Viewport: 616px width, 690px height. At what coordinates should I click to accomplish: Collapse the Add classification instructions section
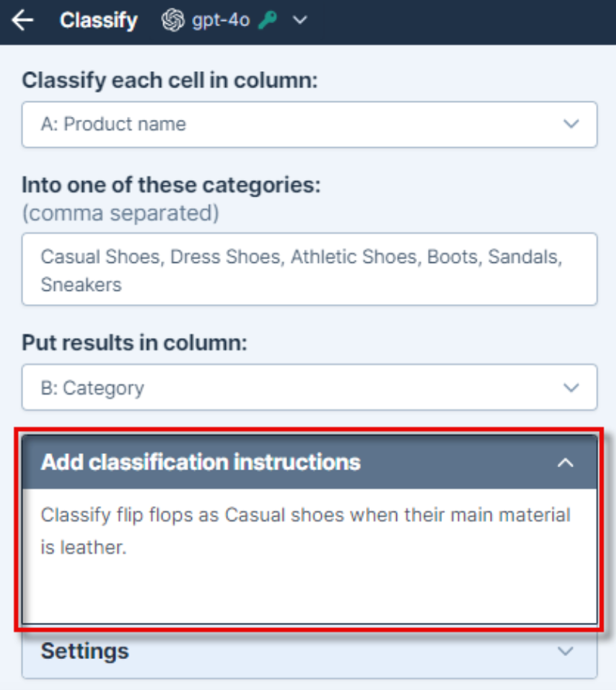310,462
